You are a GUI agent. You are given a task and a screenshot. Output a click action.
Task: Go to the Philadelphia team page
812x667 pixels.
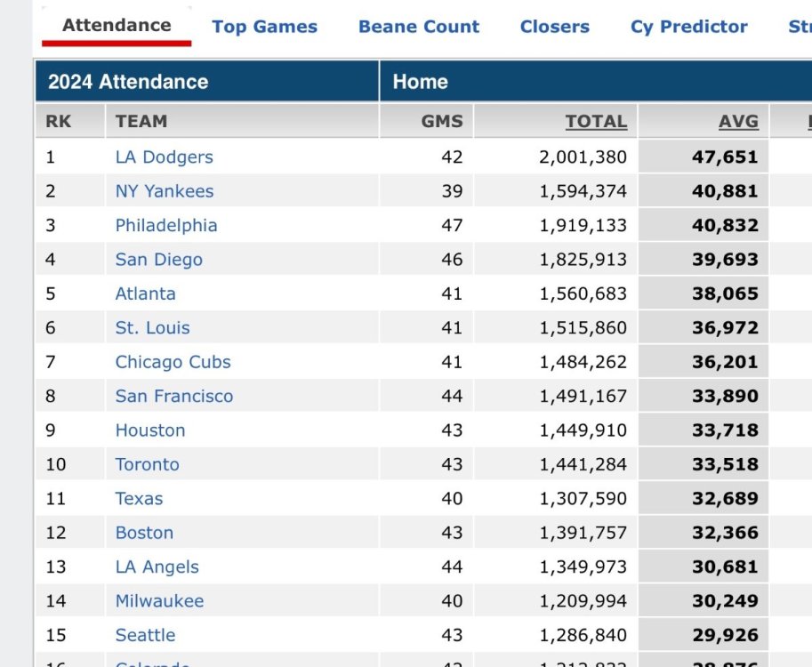166,226
